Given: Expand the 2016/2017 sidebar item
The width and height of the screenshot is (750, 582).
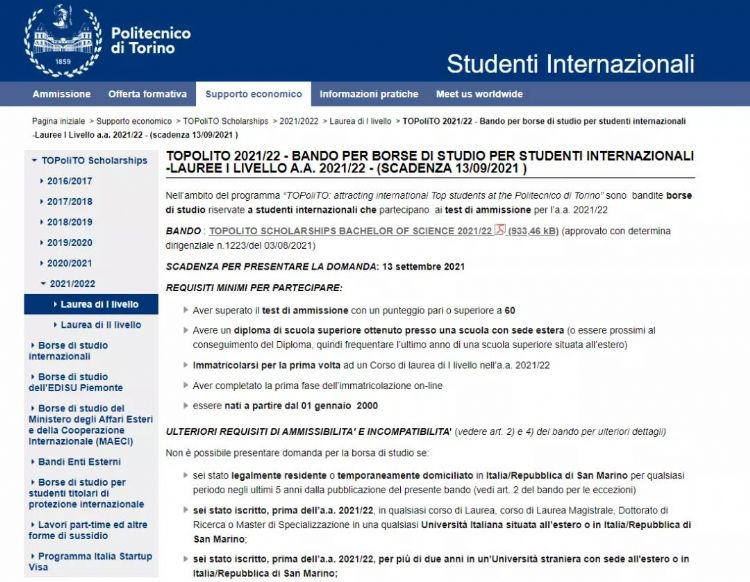Looking at the screenshot, I should (69, 181).
